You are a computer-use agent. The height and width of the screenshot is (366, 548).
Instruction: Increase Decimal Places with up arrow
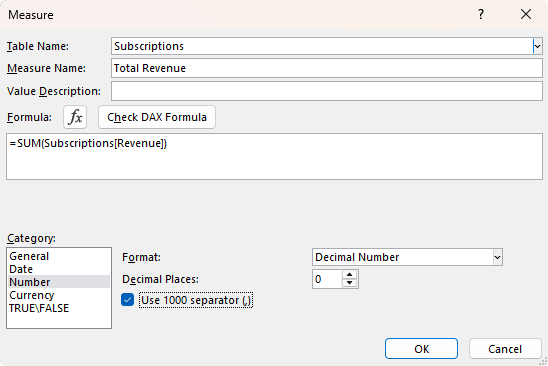pyautogui.click(x=349, y=275)
